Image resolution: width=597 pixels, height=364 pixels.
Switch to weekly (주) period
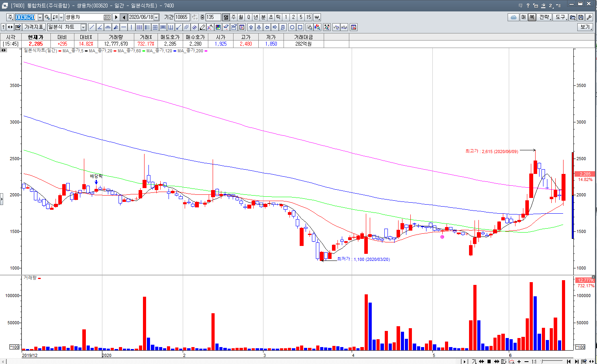[234, 17]
